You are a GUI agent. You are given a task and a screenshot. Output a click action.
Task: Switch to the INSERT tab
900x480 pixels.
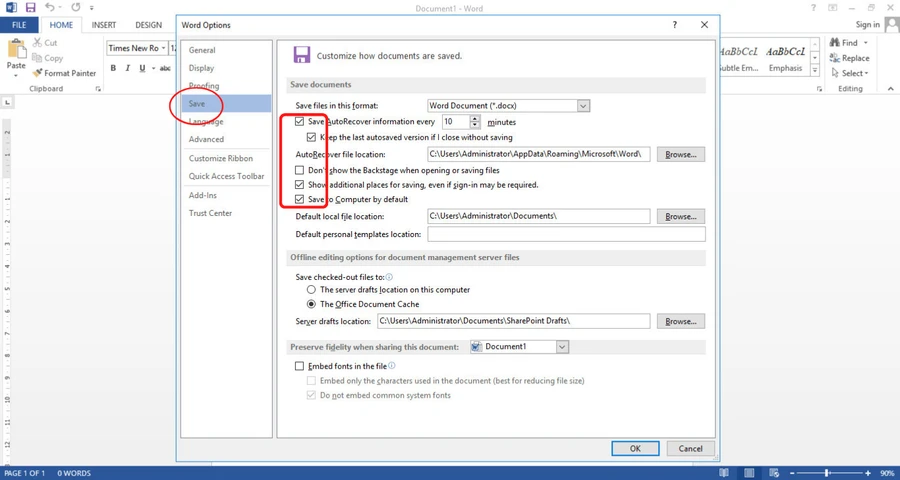104,25
